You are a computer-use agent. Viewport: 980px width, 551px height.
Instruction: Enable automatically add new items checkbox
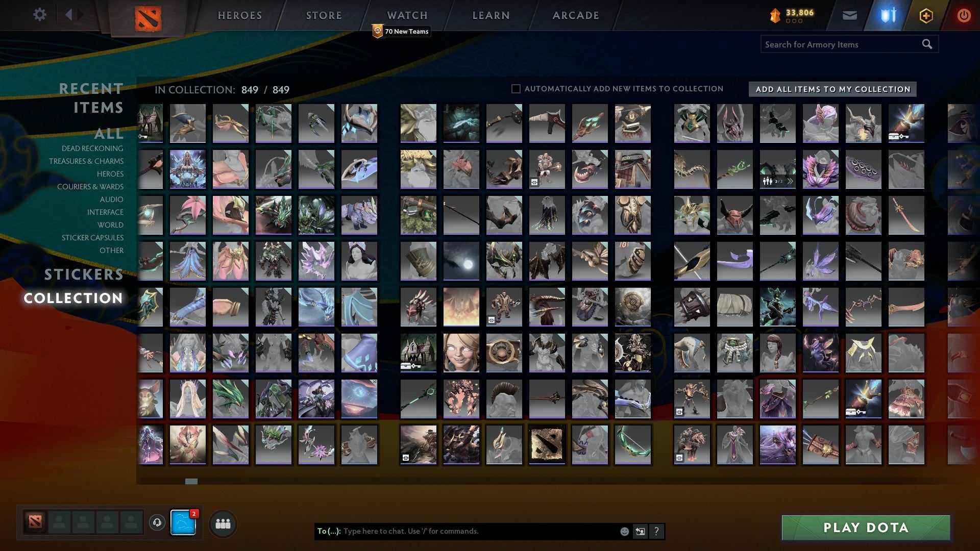tap(516, 89)
